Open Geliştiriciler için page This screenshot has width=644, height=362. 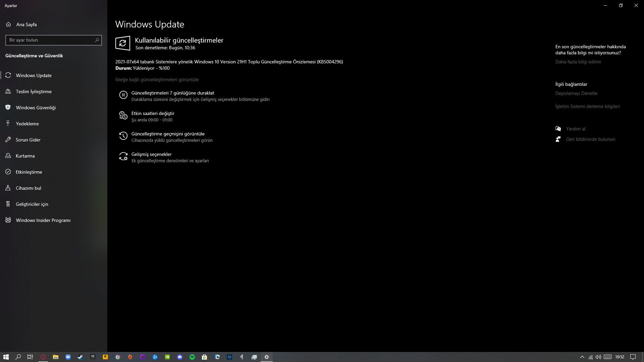point(32,204)
